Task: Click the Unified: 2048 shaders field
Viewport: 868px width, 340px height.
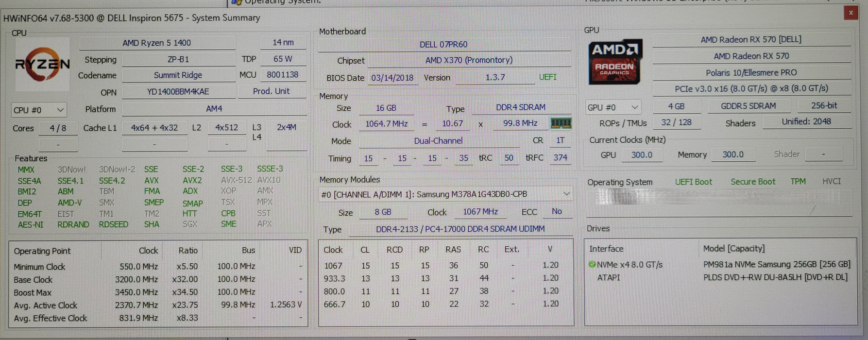Action: coord(806,122)
